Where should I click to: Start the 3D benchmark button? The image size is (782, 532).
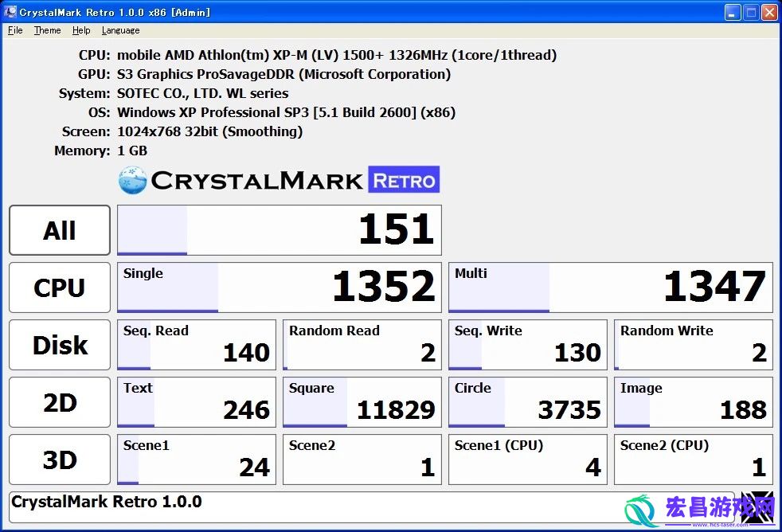[60, 460]
